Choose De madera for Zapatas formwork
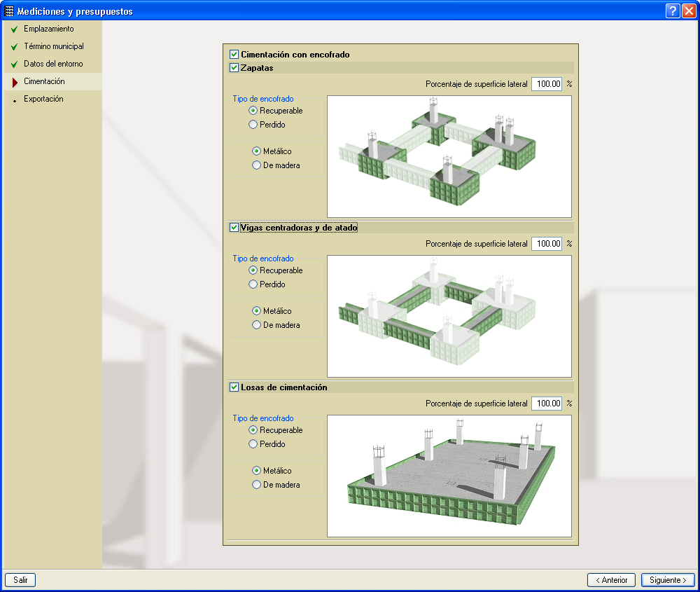Image resolution: width=700 pixels, height=592 pixels. pos(256,165)
